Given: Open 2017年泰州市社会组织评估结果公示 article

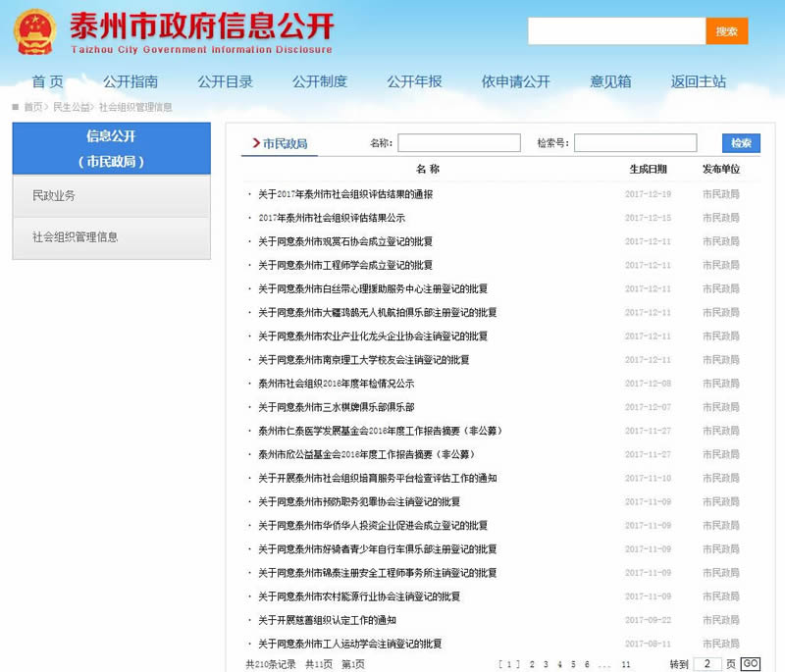Looking at the screenshot, I should pyautogui.click(x=332, y=218).
